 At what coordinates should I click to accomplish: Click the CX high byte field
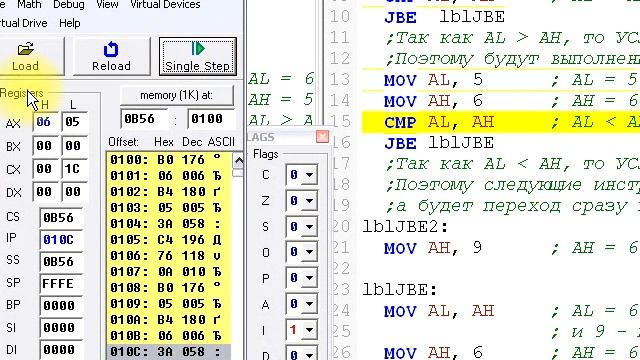[x=45, y=169]
